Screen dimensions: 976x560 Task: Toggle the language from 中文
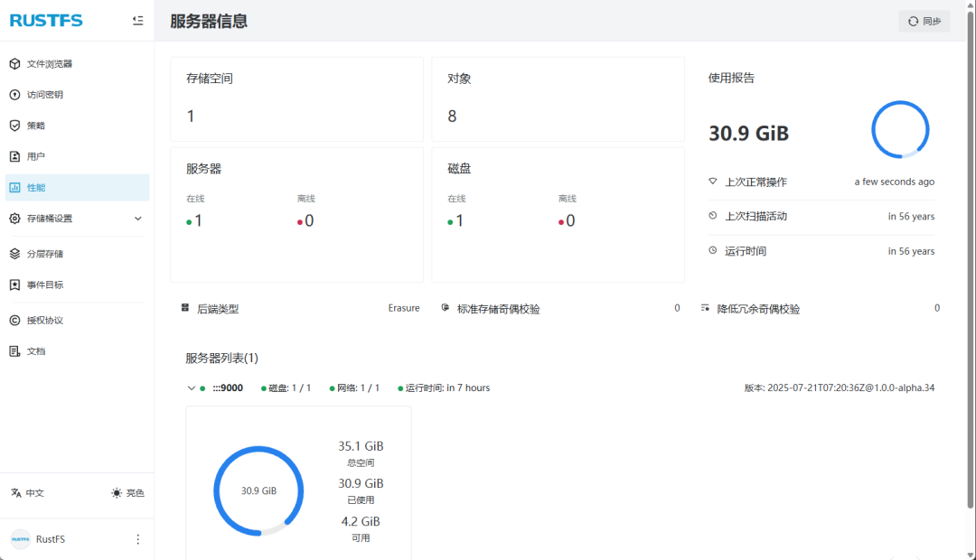pos(28,493)
